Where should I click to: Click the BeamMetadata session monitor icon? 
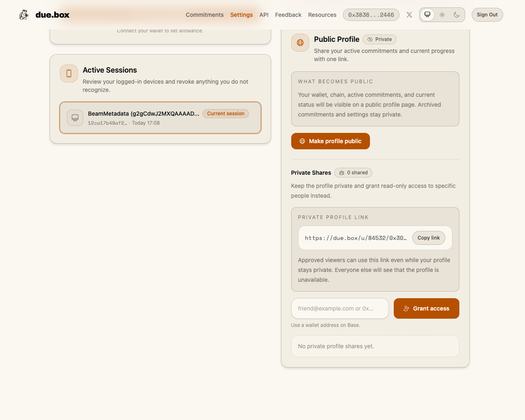[75, 118]
